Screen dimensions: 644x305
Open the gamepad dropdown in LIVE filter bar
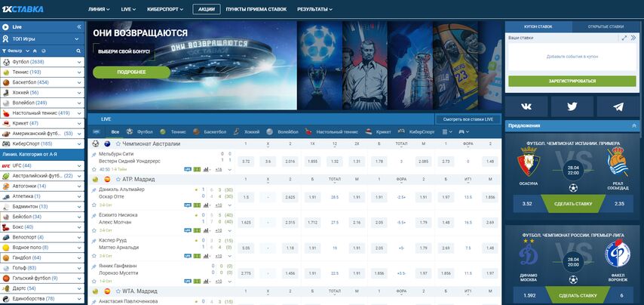[x=464, y=132]
